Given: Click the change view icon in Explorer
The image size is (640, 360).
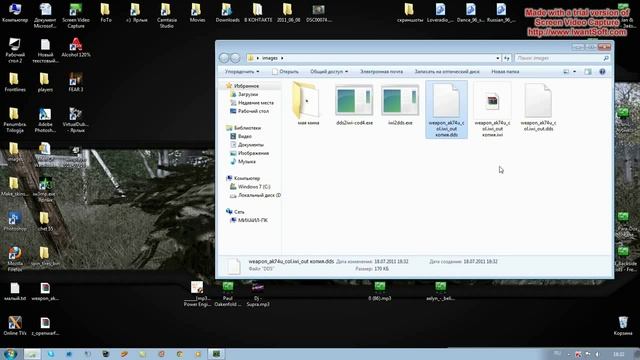Looking at the screenshot, I should (x=566, y=71).
